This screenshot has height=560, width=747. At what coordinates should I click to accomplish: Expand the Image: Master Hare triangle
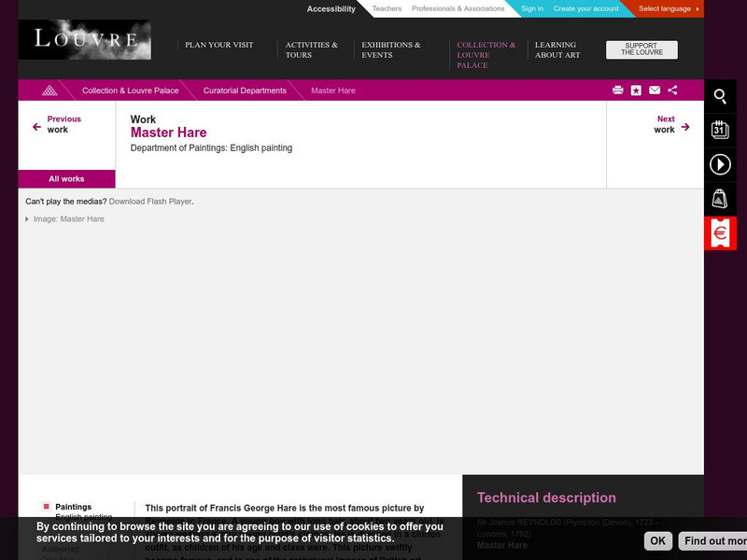tap(27, 219)
